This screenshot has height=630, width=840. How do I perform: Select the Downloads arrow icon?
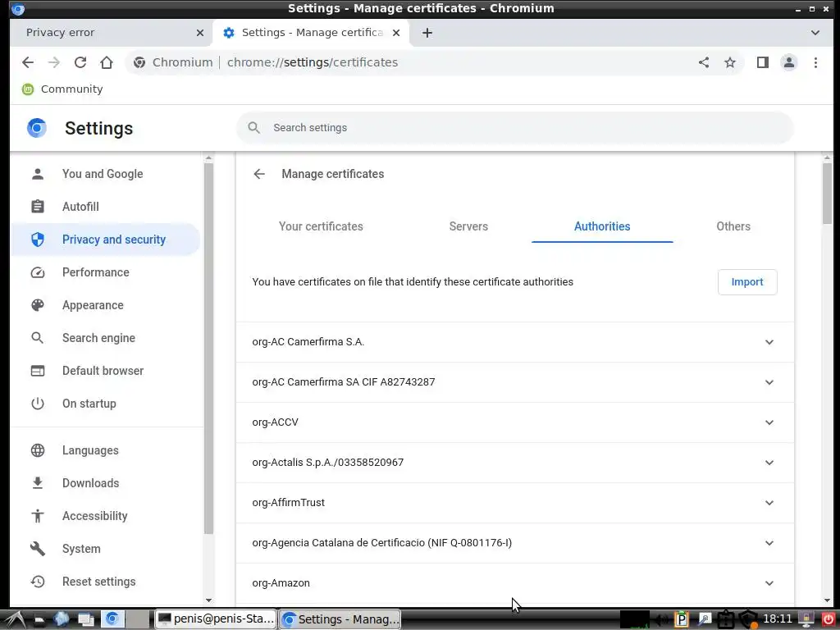38,483
